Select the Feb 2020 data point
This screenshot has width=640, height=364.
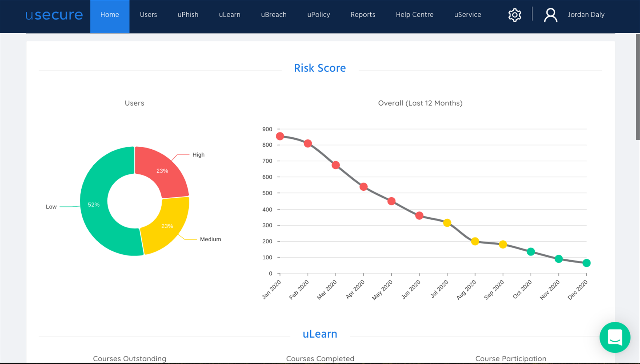(308, 143)
